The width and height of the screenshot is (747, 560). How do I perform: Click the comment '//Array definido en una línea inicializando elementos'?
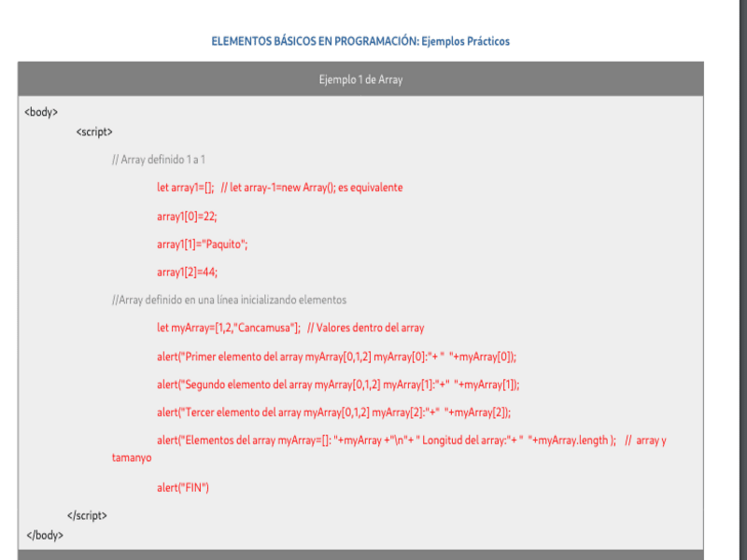[229, 300]
